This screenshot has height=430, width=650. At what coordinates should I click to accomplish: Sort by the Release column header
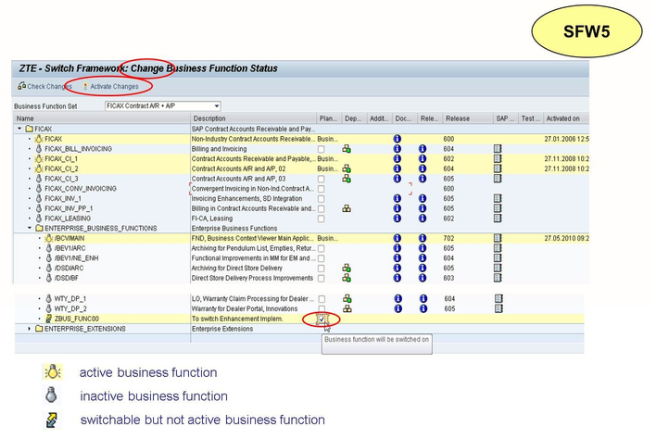(x=458, y=118)
